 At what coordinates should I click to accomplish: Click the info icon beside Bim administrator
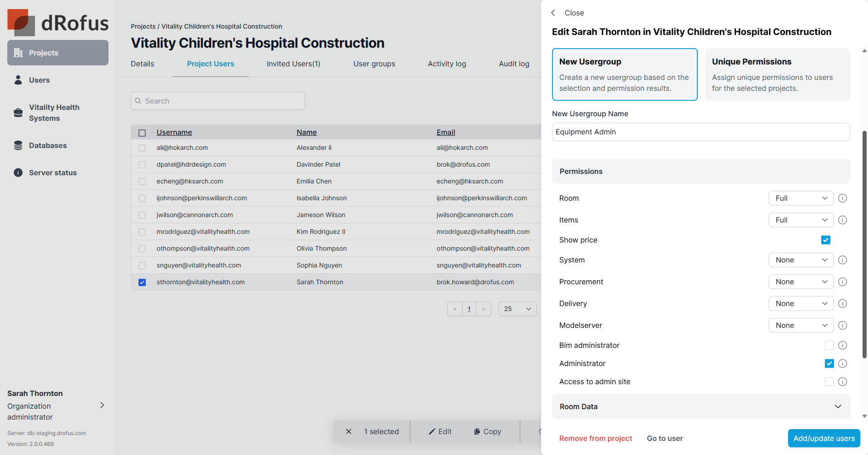[843, 346]
